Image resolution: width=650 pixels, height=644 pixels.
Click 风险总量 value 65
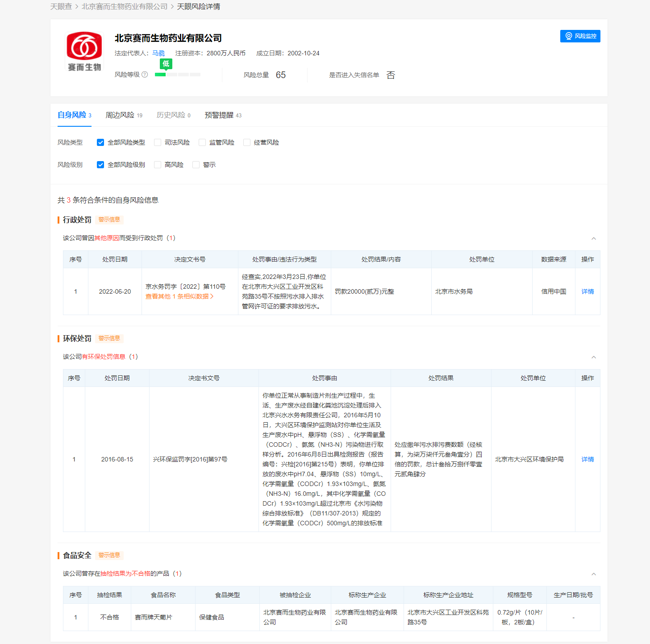281,75
